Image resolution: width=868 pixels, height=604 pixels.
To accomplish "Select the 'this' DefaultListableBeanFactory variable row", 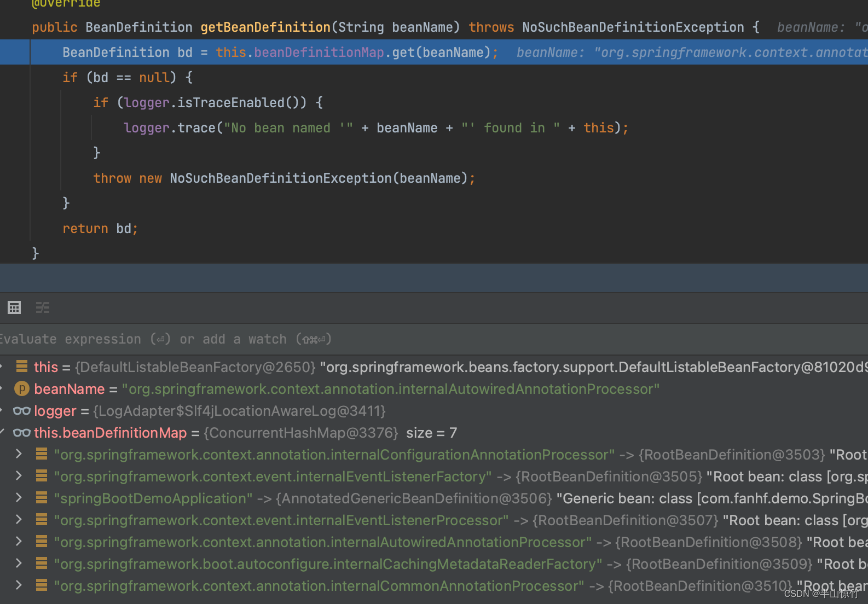I will [x=434, y=367].
